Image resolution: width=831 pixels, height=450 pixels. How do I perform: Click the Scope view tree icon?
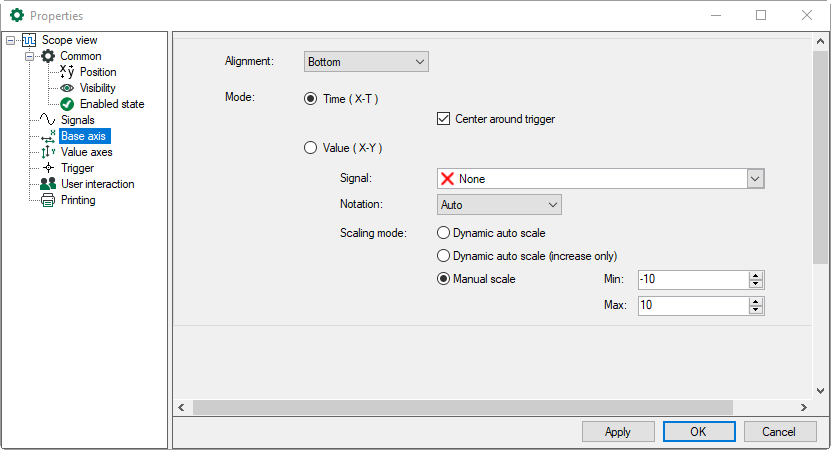point(29,40)
